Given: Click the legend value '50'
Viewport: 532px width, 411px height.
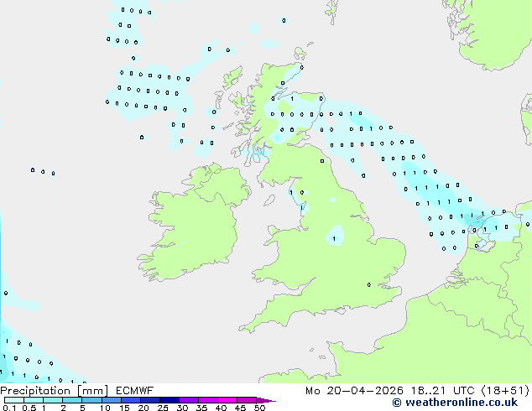Looking at the screenshot, I should coord(259,408).
